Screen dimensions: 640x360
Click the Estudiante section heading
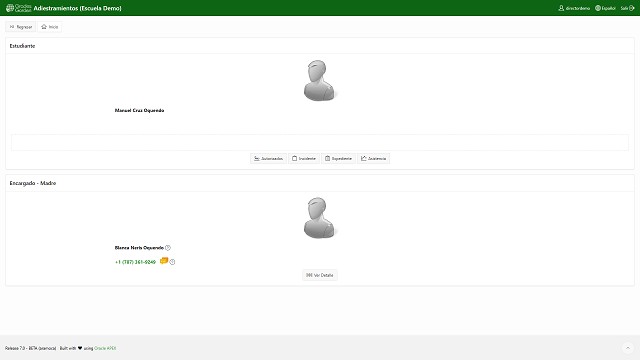22,46
